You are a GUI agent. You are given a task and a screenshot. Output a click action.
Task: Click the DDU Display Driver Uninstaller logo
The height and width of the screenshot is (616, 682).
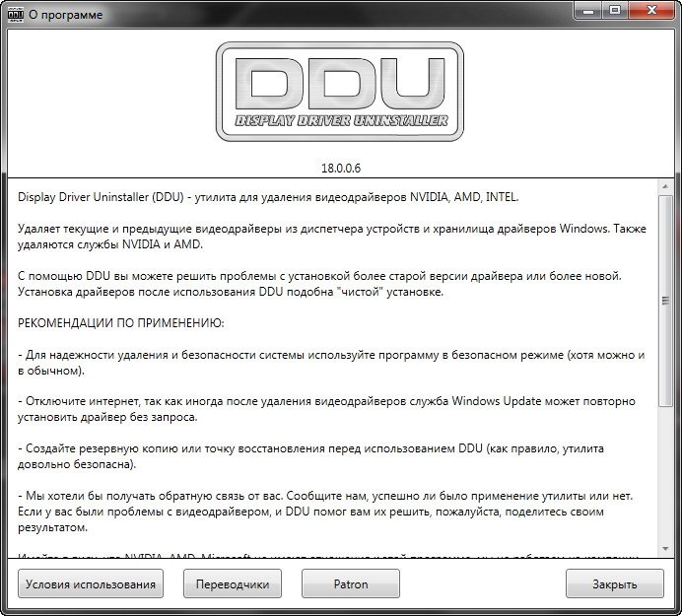tap(340, 89)
